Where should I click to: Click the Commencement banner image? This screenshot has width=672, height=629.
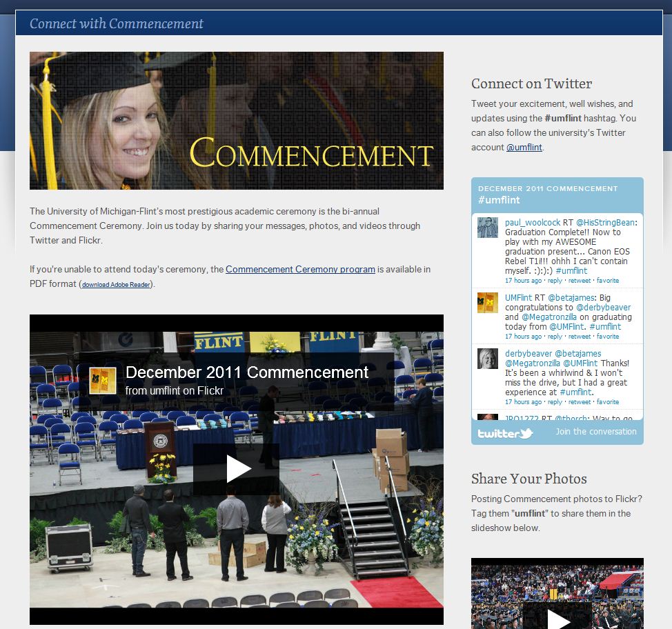pyautogui.click(x=236, y=121)
